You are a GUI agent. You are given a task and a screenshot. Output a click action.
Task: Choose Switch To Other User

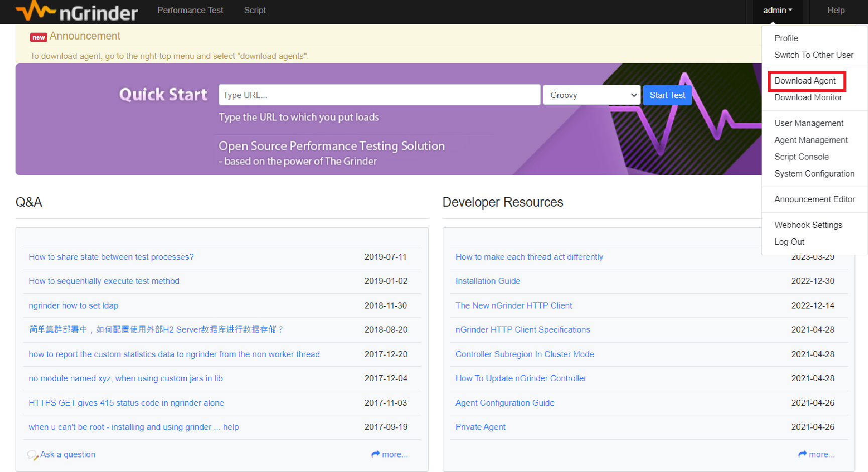pyautogui.click(x=813, y=55)
